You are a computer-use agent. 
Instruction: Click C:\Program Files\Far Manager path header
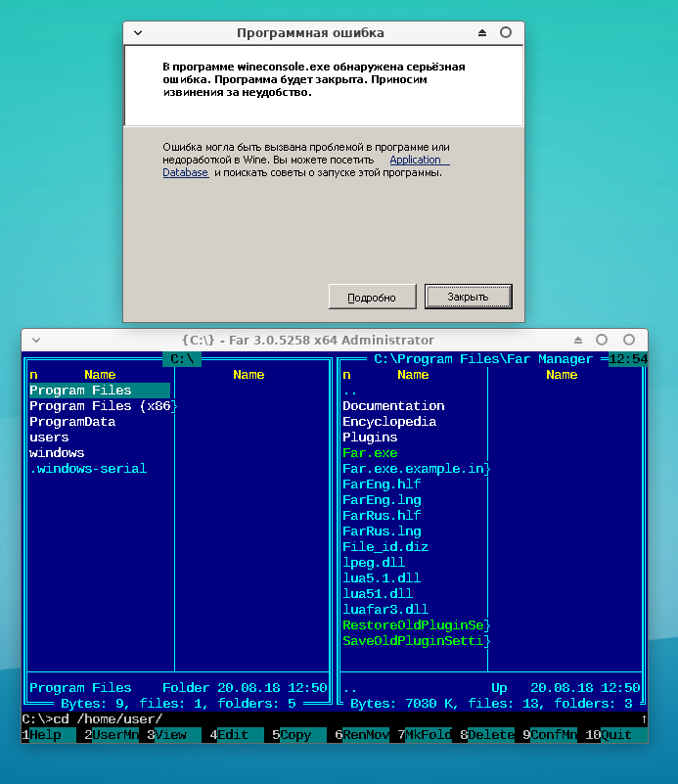point(483,359)
